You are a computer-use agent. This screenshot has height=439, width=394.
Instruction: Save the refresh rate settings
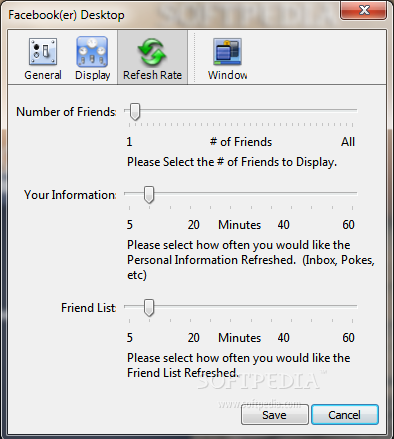(275, 415)
